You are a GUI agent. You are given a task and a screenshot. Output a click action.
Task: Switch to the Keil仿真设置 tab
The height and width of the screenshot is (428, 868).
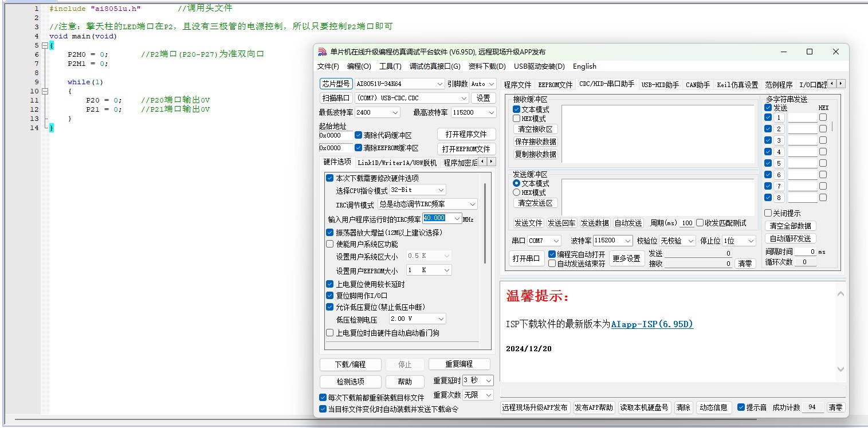point(737,85)
